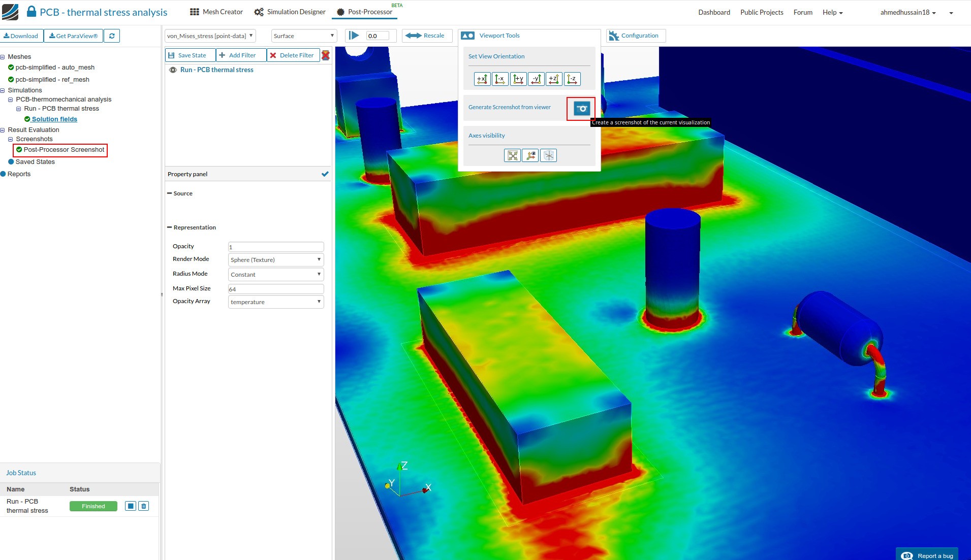Click the Delete Filter button

pyautogui.click(x=293, y=55)
